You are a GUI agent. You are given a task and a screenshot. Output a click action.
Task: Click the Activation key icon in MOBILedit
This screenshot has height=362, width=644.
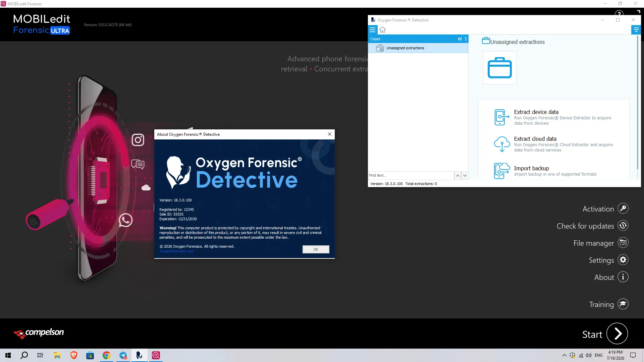[x=623, y=208]
